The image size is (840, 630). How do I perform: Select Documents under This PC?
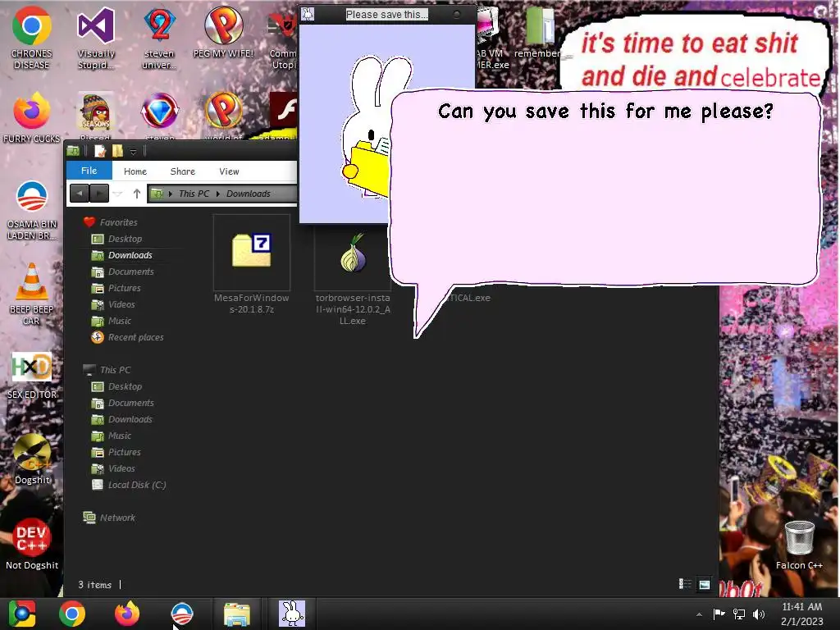130,403
